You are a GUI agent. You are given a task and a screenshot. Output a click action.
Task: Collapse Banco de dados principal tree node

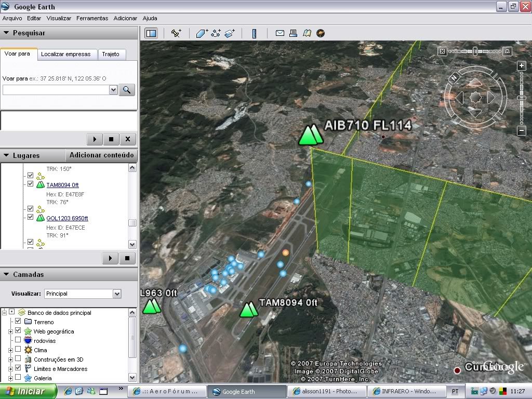pyautogui.click(x=4, y=312)
